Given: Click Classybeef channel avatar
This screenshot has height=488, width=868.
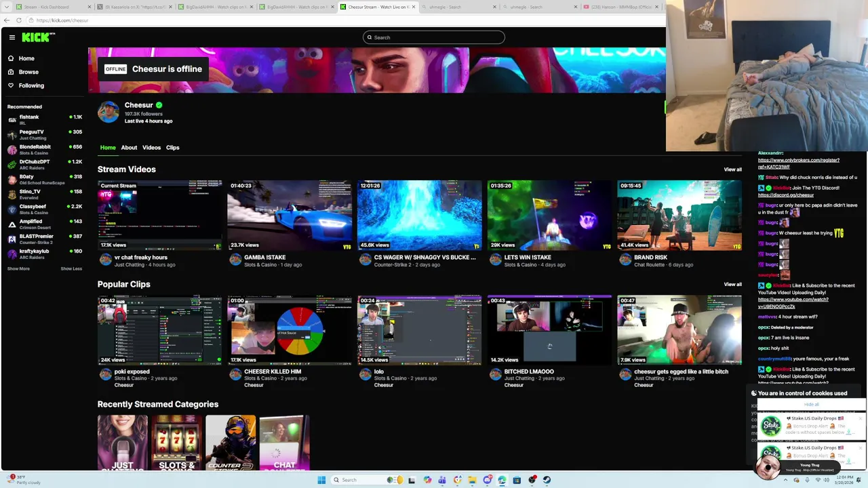Looking at the screenshot, I should [12, 209].
